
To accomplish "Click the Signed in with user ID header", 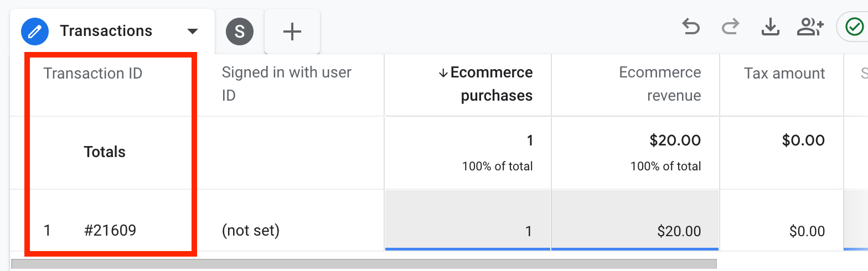I will click(286, 84).
